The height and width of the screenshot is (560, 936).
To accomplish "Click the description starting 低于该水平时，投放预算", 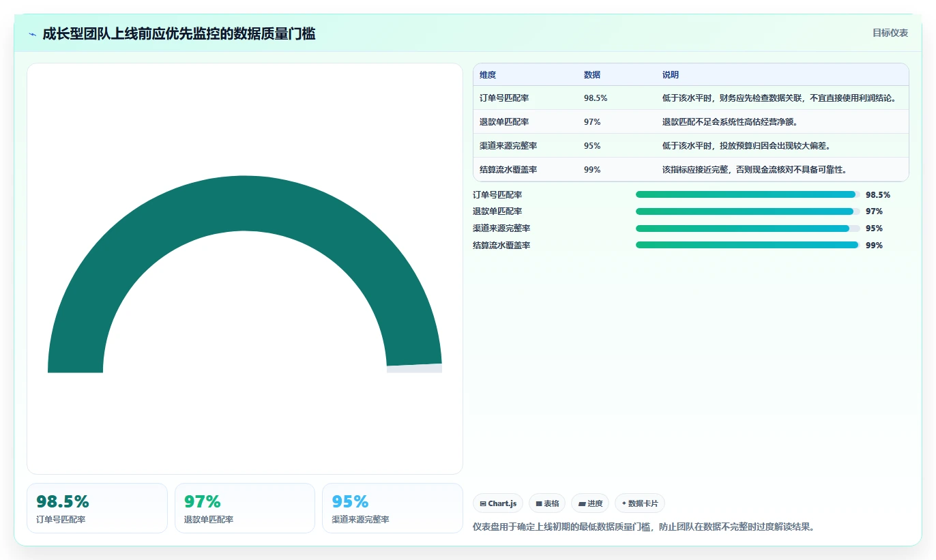I will (746, 146).
